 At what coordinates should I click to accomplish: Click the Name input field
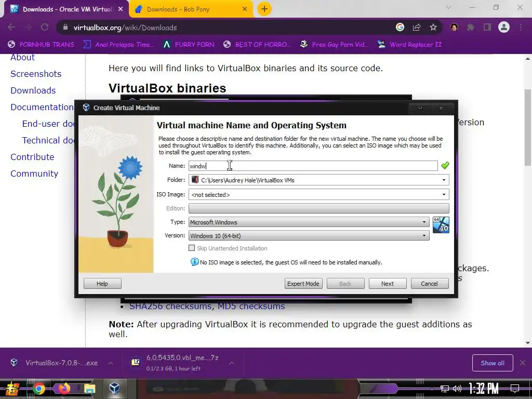point(313,166)
